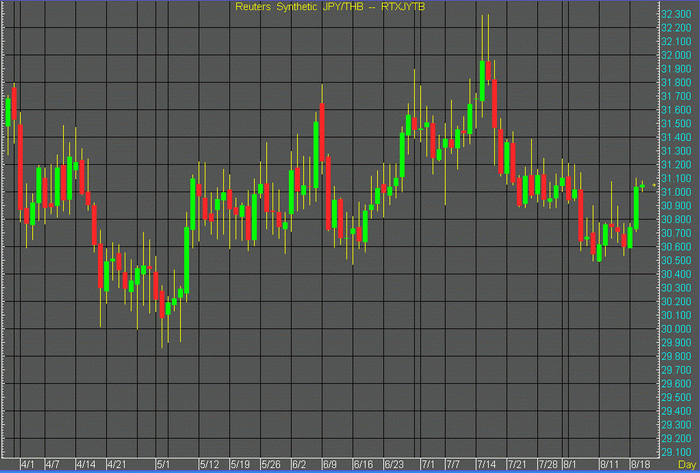Image resolution: width=700 pixels, height=473 pixels.
Task: Pick the 30.400 price label
Action: 676,274
